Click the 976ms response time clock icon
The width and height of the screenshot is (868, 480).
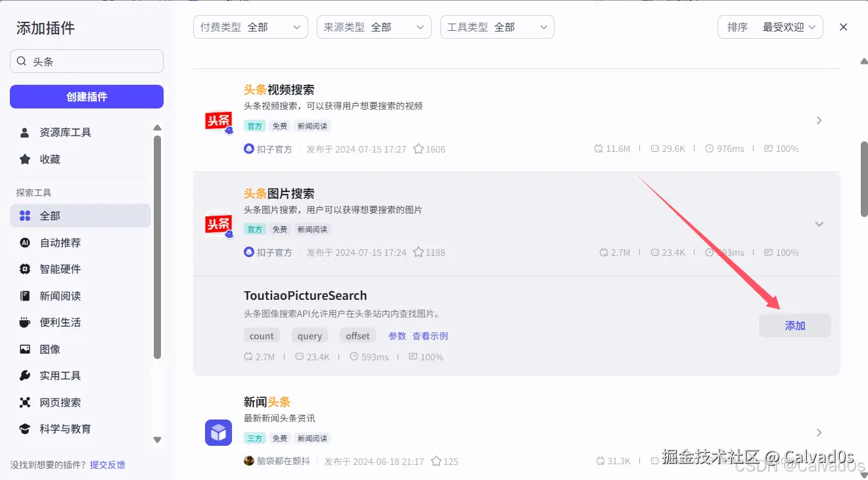(710, 149)
